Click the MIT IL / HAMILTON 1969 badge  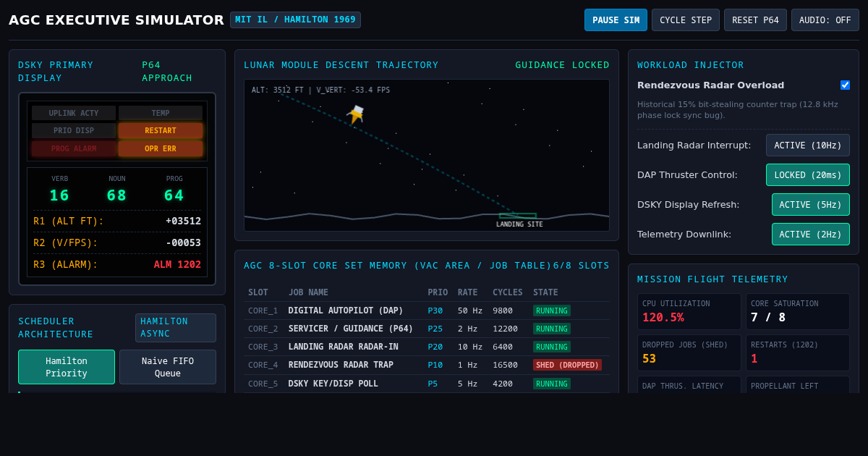[x=295, y=20]
